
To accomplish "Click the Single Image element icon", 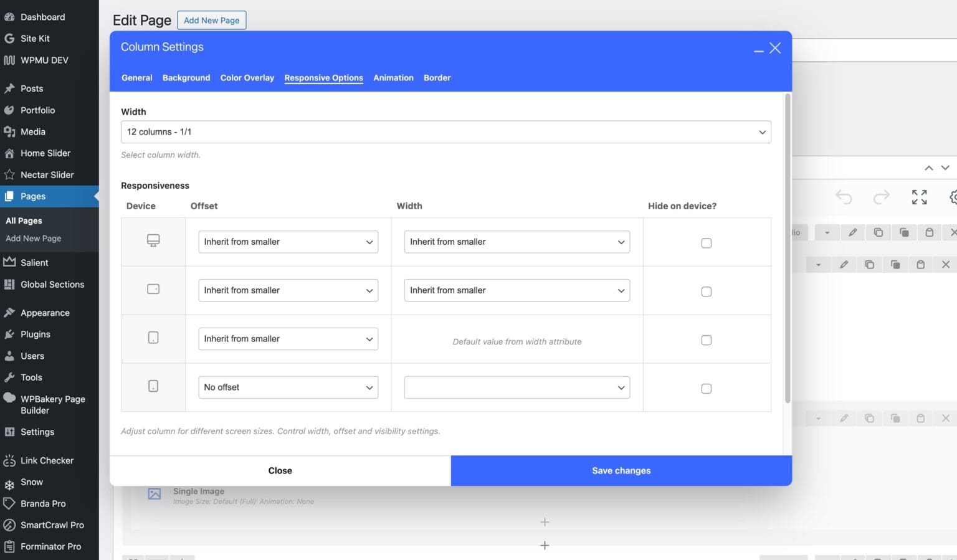I will 155,494.
